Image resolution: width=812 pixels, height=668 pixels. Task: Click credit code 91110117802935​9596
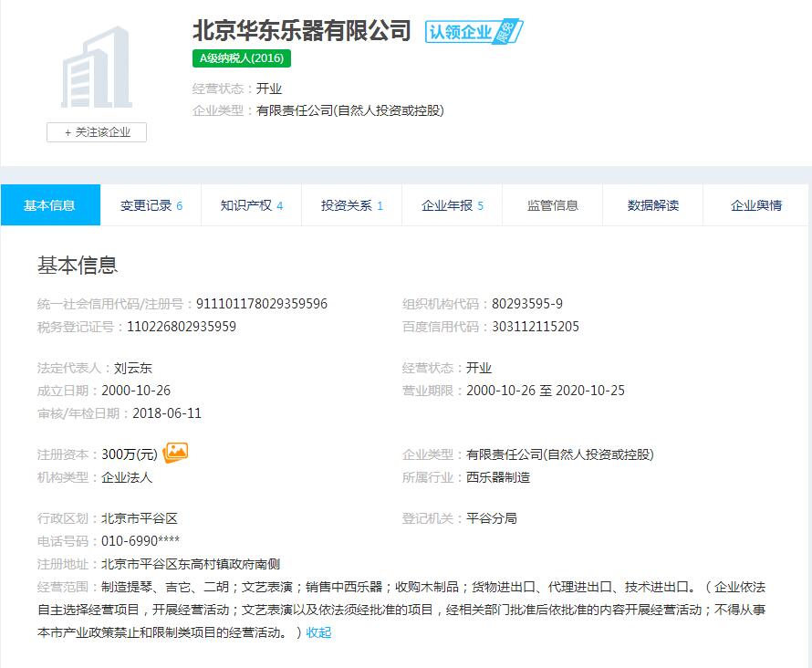click(262, 304)
